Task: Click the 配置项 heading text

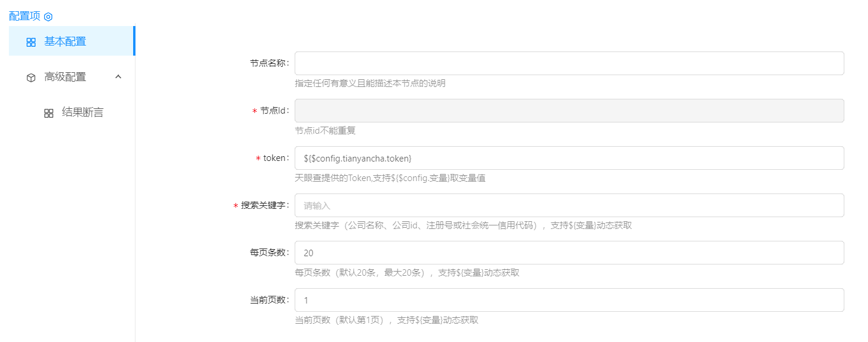Action: (x=24, y=17)
